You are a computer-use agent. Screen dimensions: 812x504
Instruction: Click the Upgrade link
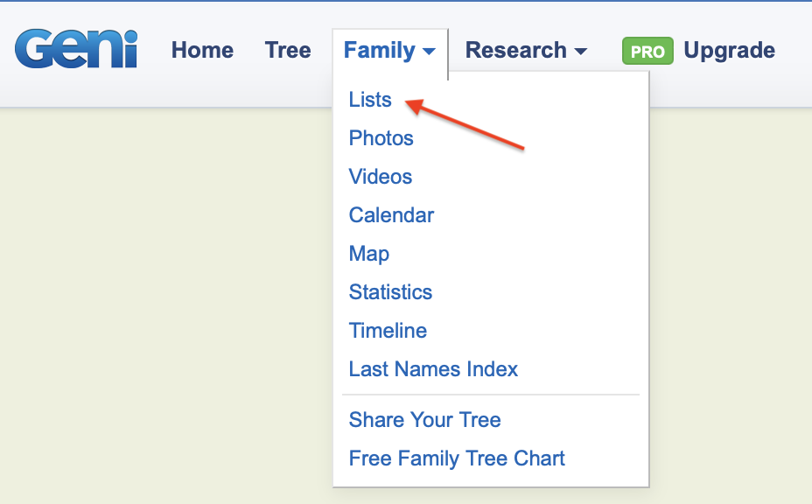(x=729, y=50)
